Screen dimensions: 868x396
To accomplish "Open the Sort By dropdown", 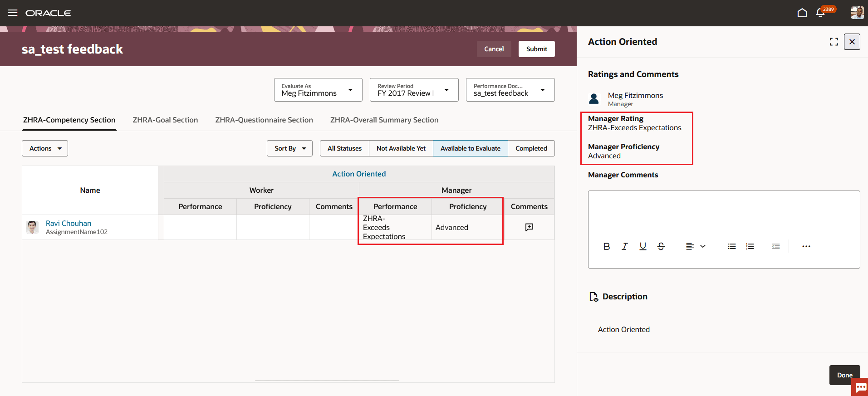I will (x=289, y=148).
